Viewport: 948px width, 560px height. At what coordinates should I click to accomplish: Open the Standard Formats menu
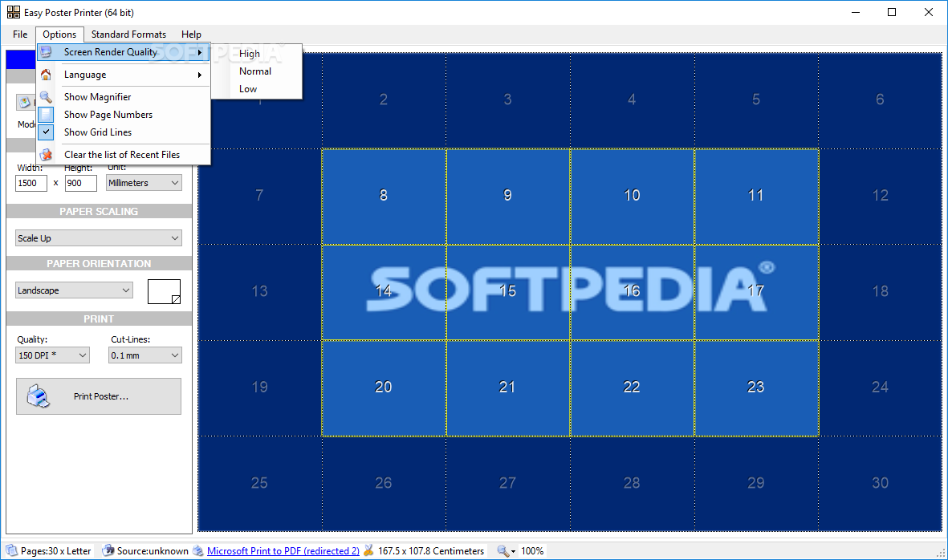click(x=128, y=34)
